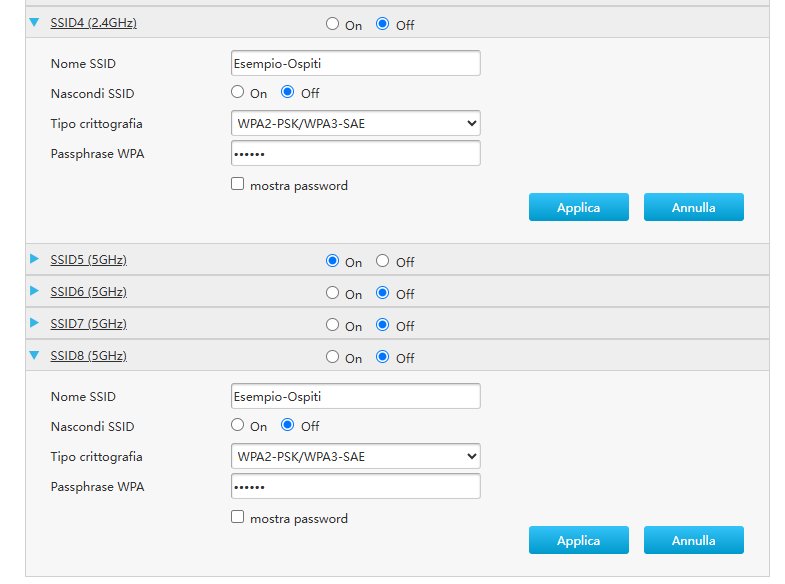
Task: Switch SSID7 (5GHz) to On
Action: point(333,325)
